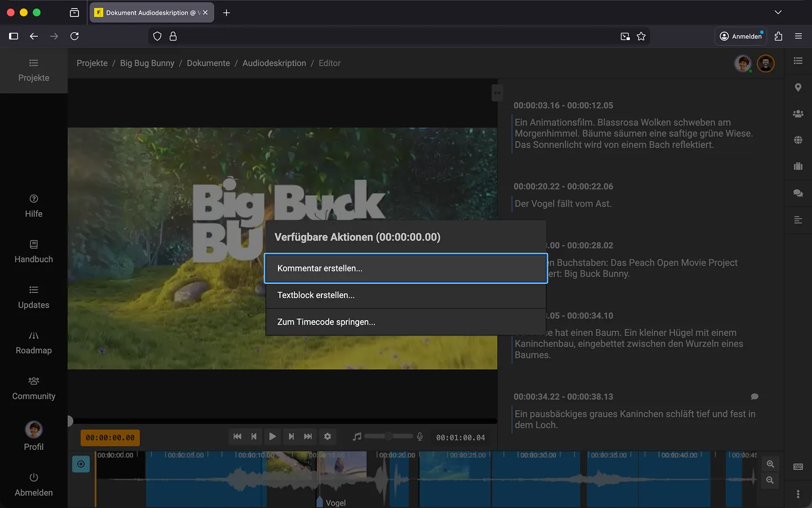The height and width of the screenshot is (508, 812).
Task: Adjust the audio mix slider
Action: point(389,436)
